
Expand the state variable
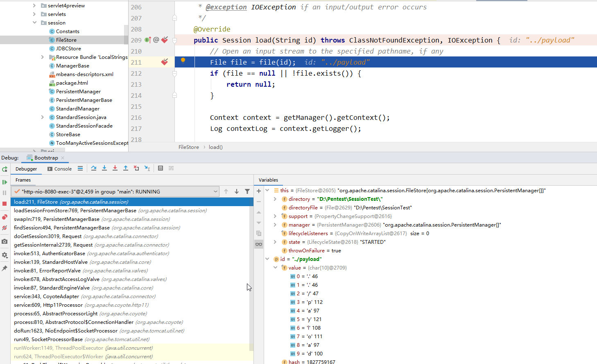(275, 242)
